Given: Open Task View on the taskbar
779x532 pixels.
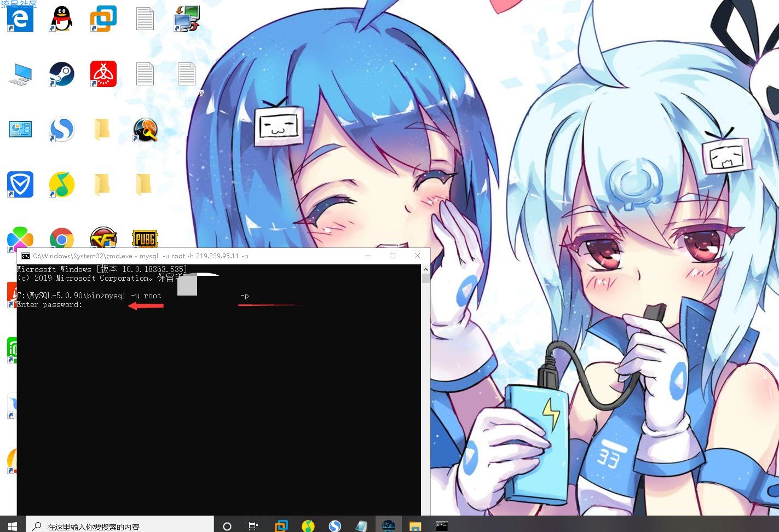Looking at the screenshot, I should (253, 526).
